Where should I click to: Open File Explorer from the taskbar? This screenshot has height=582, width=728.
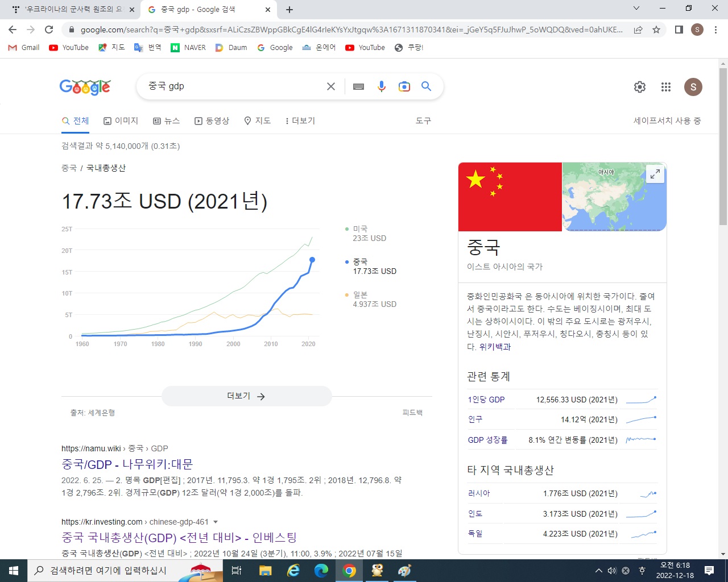coord(265,571)
